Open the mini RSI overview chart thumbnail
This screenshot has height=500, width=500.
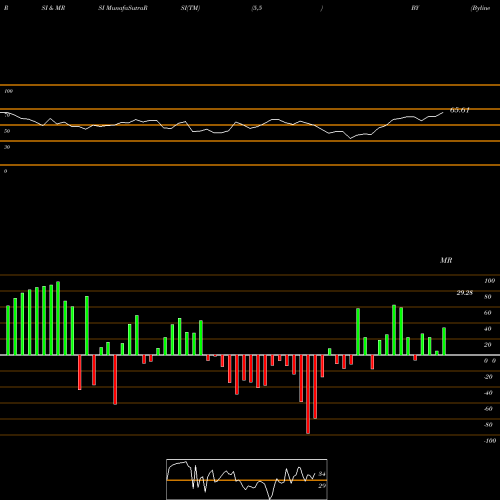(247, 479)
